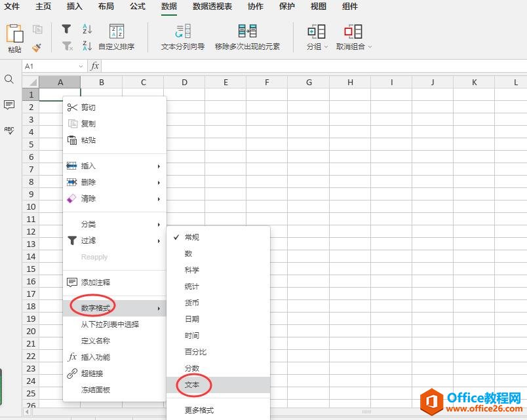Launch Text to Columns wizard (文本分列向导)

click(x=182, y=37)
